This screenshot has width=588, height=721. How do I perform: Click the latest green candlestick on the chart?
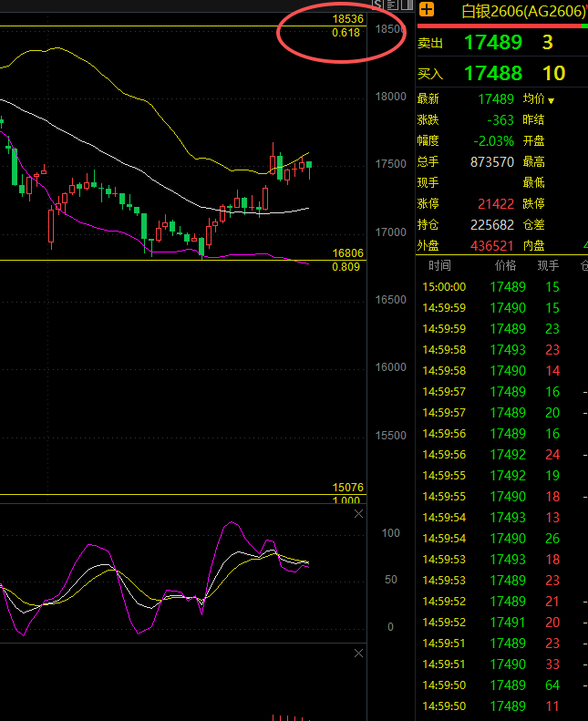click(x=309, y=167)
